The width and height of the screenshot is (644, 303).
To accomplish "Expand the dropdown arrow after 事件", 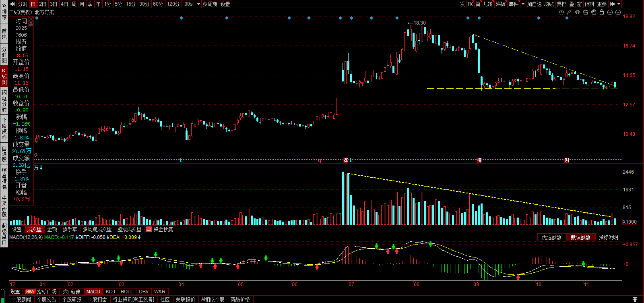I will click(x=523, y=4).
